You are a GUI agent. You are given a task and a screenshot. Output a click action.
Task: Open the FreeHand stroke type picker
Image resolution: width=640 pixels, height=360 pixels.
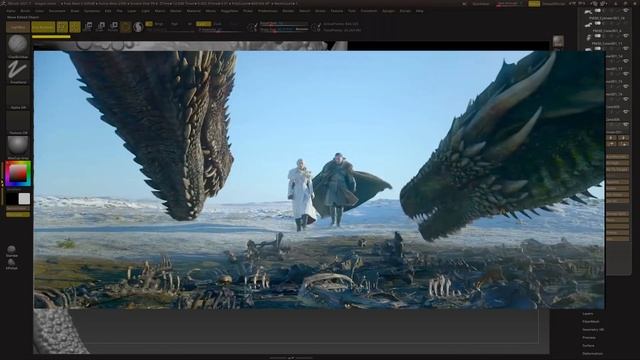pos(18,71)
